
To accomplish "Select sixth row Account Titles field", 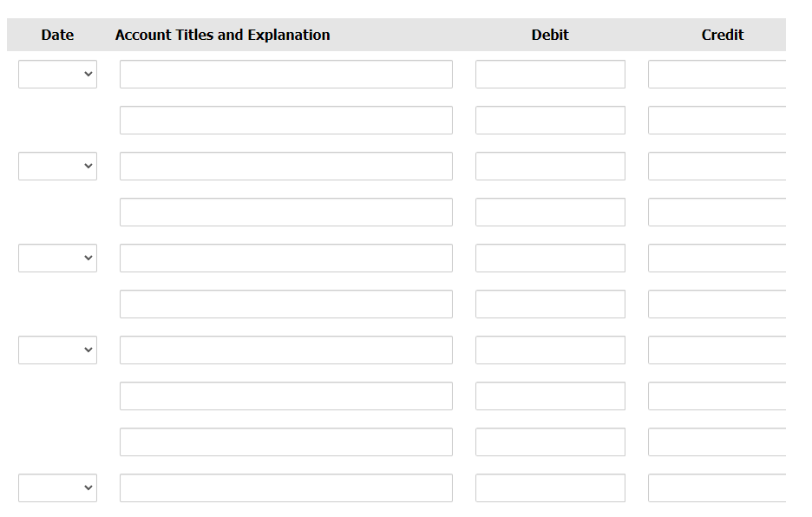I will (286, 304).
